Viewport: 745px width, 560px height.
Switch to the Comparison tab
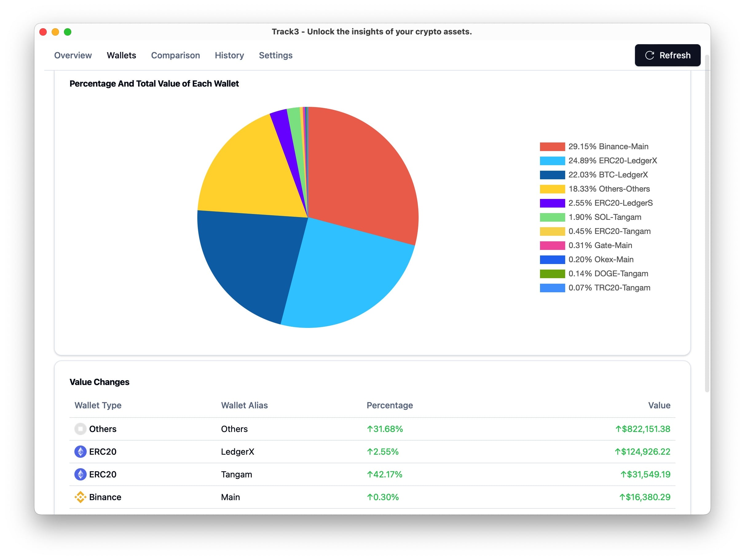click(175, 56)
